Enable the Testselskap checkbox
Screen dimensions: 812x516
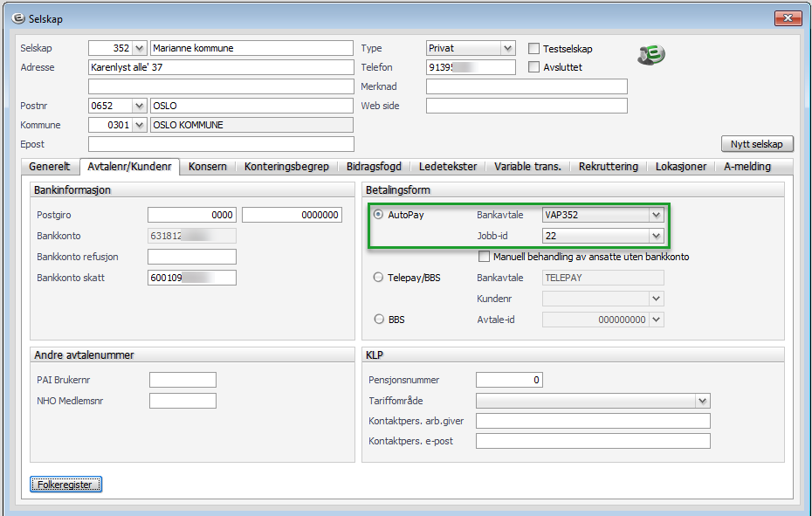point(533,48)
